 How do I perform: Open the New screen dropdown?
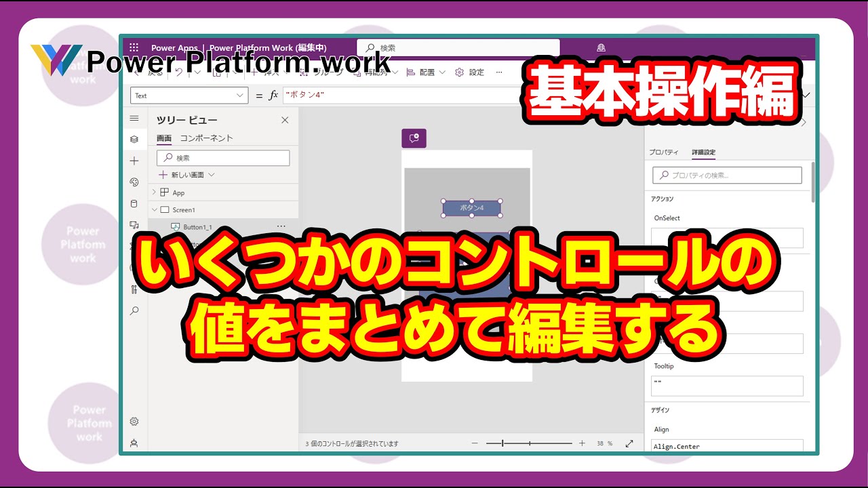pyautogui.click(x=186, y=175)
